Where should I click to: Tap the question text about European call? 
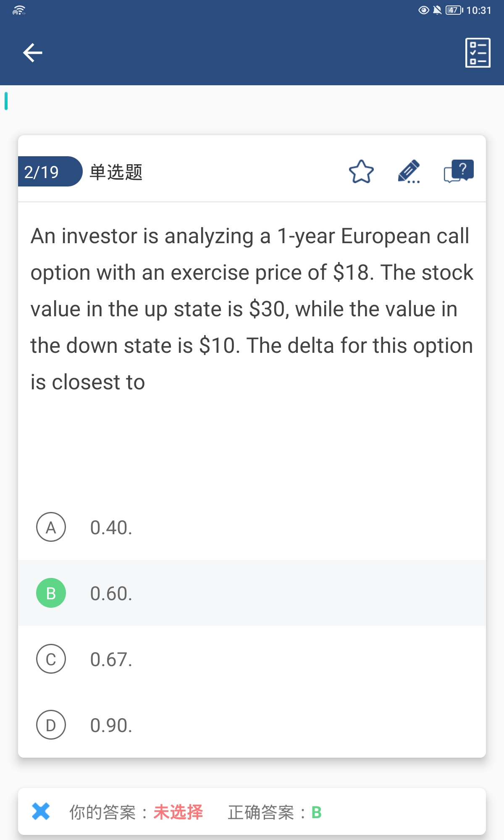pyautogui.click(x=251, y=309)
